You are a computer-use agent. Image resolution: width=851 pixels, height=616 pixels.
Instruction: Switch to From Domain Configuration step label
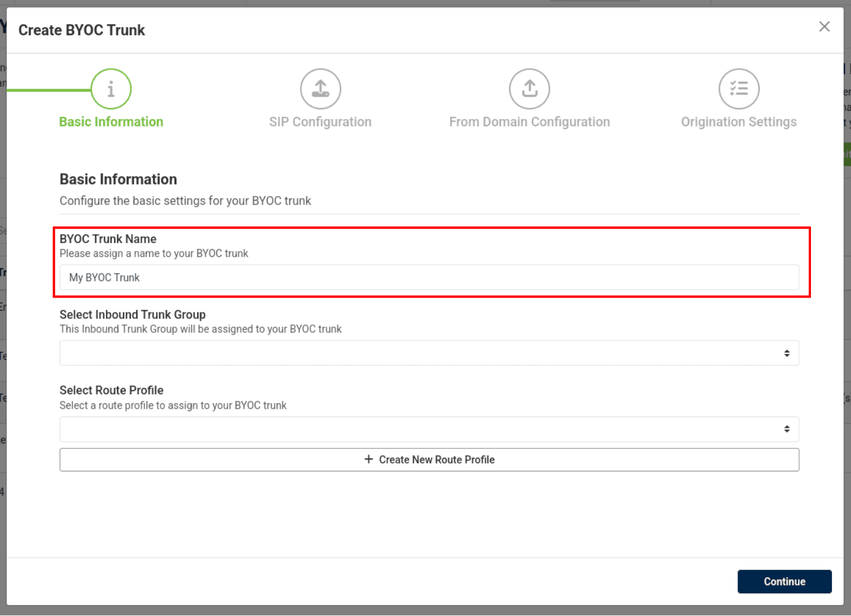529,122
